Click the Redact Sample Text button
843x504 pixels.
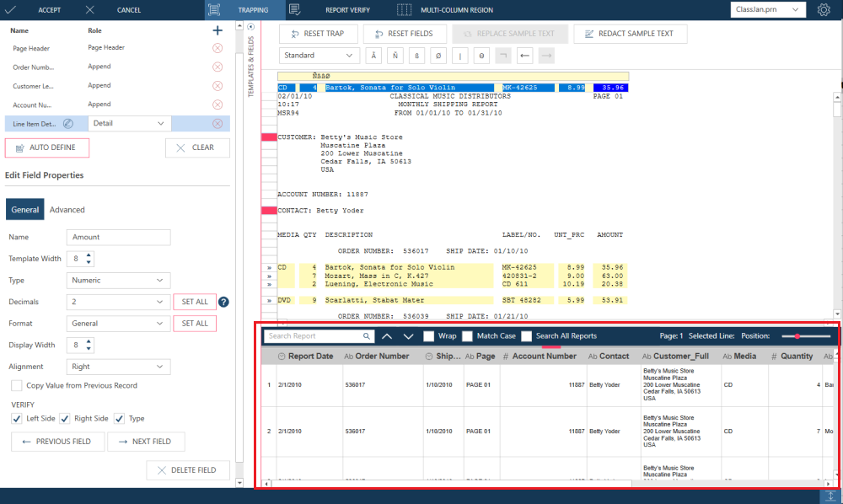coord(630,34)
